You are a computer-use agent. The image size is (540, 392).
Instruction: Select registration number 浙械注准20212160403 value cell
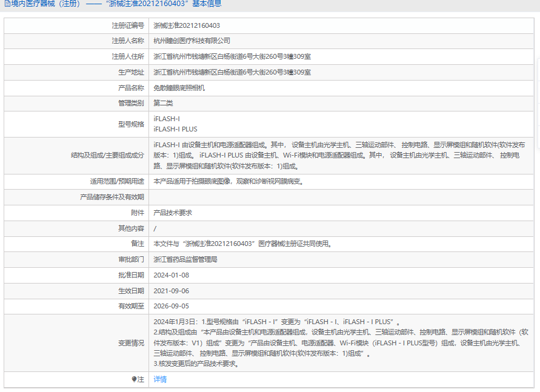pos(186,25)
